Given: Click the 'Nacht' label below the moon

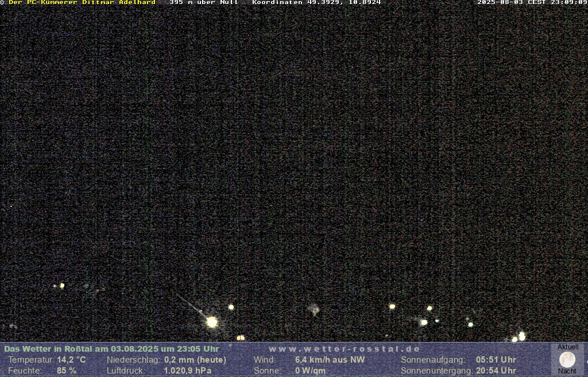Looking at the screenshot, I should click(x=567, y=371).
